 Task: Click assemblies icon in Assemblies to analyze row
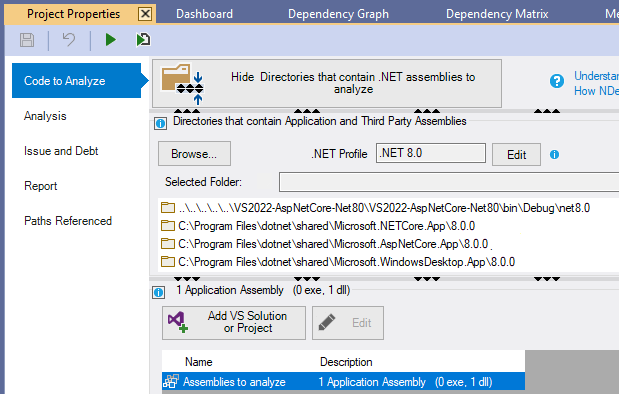[171, 381]
